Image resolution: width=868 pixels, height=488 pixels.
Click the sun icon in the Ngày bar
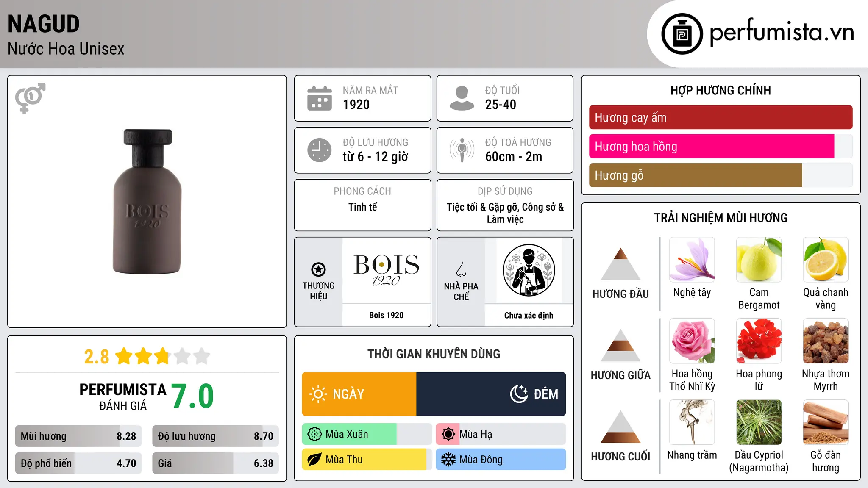[x=318, y=394]
